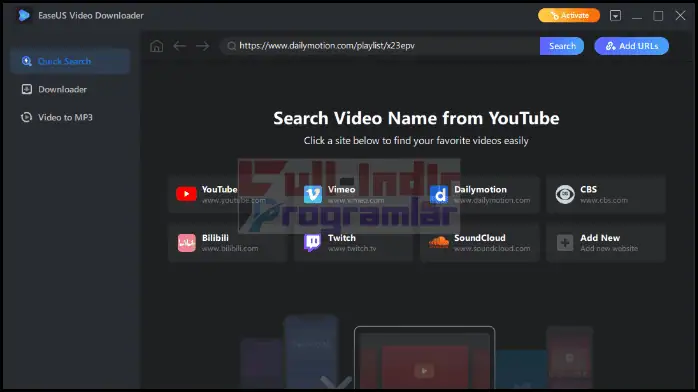Select the Twitch site tile
The width and height of the screenshot is (698, 392).
pos(354,242)
